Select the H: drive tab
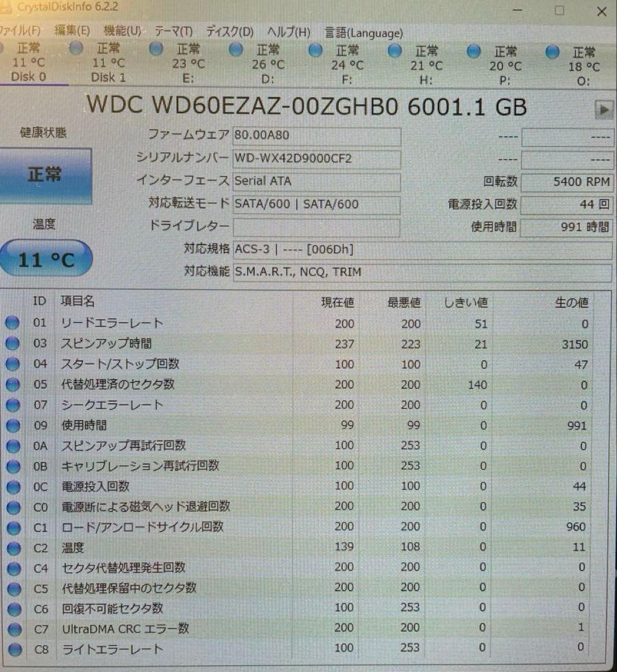The height and width of the screenshot is (672, 617). point(425,66)
